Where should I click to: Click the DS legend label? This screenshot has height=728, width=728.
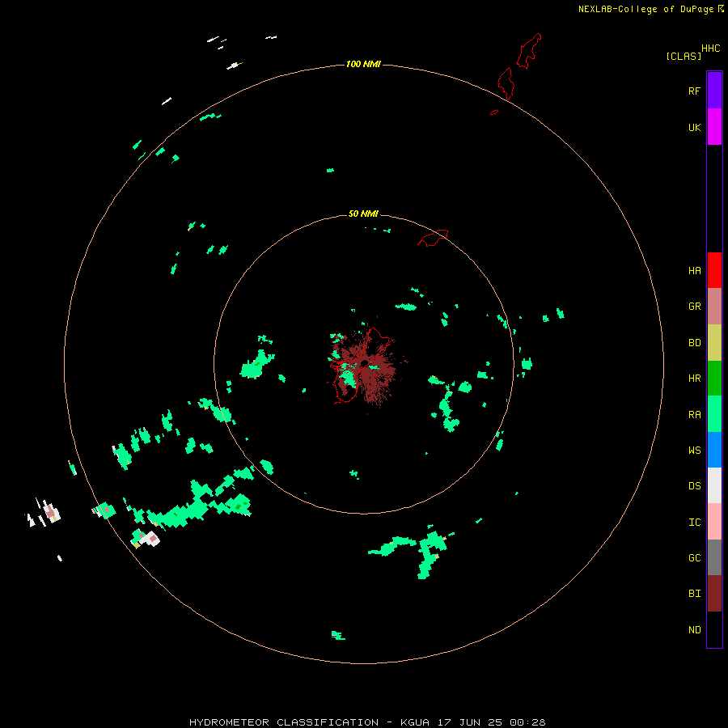point(694,486)
